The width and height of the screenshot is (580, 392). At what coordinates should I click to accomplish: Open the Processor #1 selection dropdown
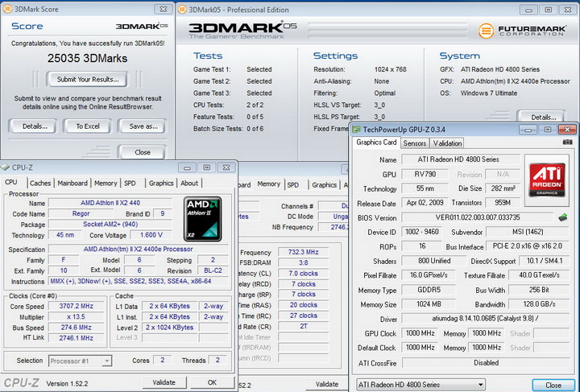click(81, 361)
